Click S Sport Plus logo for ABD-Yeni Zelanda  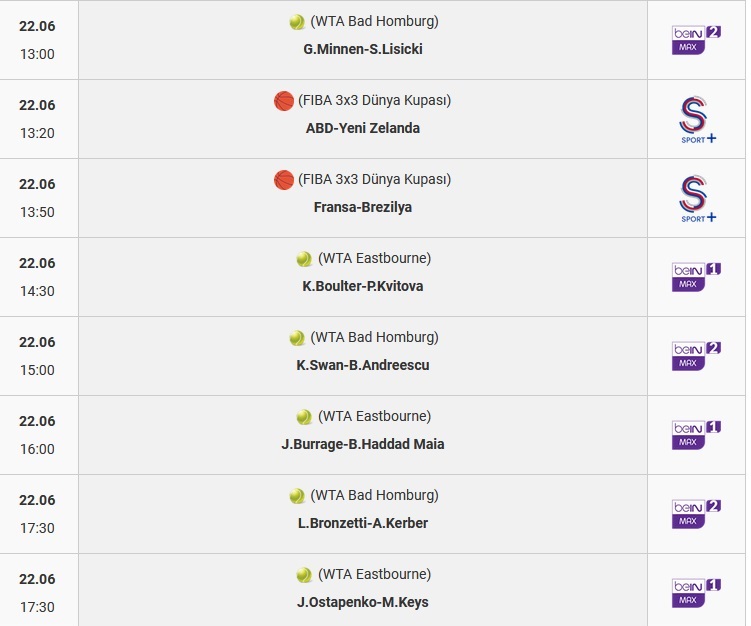(x=697, y=120)
